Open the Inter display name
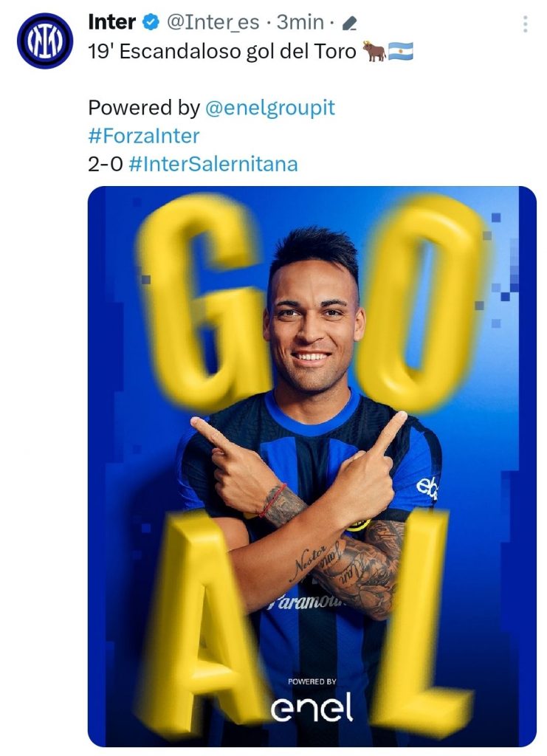547x756 pixels. [x=111, y=23]
